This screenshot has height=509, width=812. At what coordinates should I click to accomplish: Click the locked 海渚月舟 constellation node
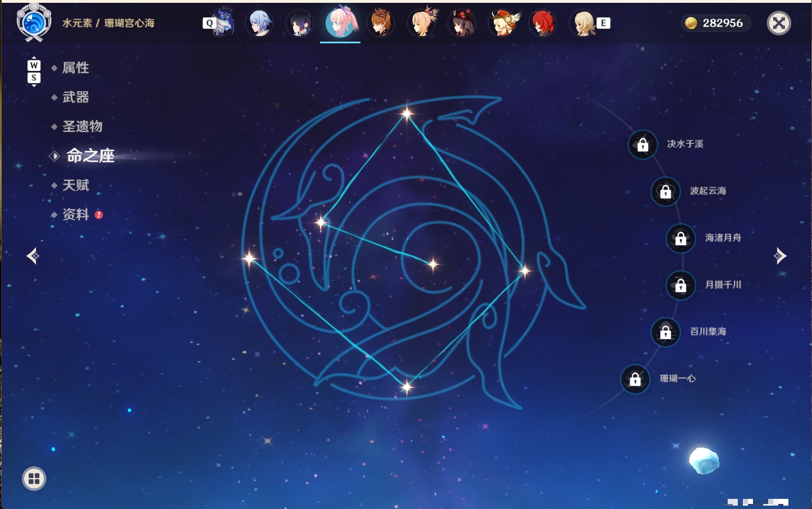(x=681, y=238)
